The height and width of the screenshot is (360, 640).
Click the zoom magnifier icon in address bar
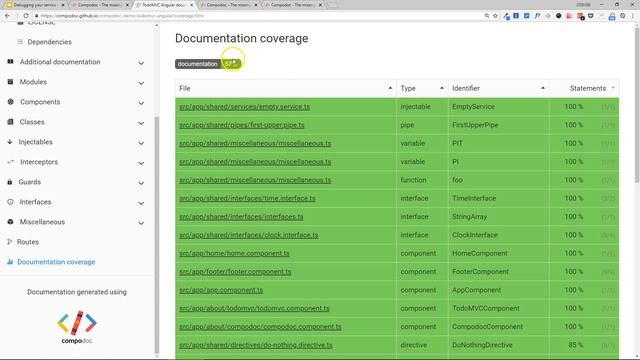tap(487, 16)
